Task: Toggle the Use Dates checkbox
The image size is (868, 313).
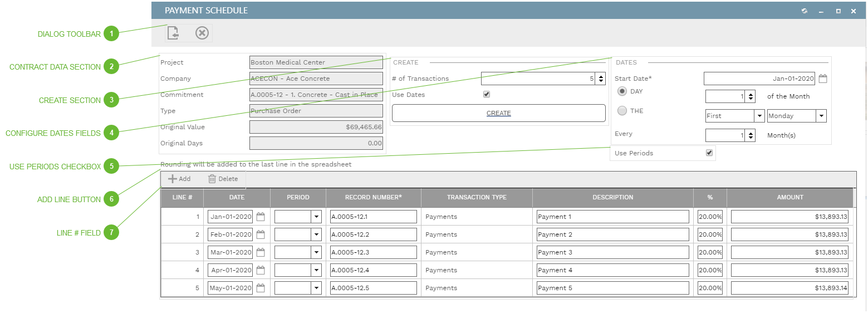Action: (x=487, y=95)
